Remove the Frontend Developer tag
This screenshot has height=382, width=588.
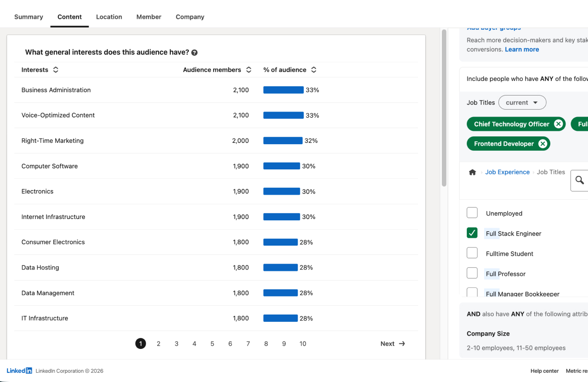[x=543, y=144]
